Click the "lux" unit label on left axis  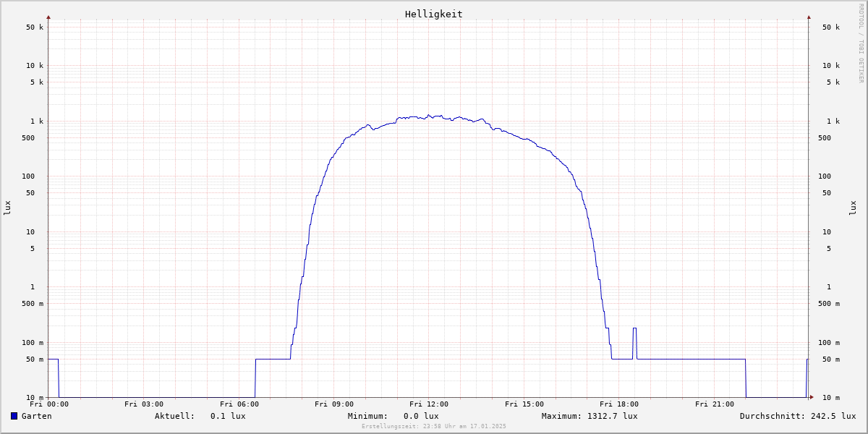coord(7,208)
